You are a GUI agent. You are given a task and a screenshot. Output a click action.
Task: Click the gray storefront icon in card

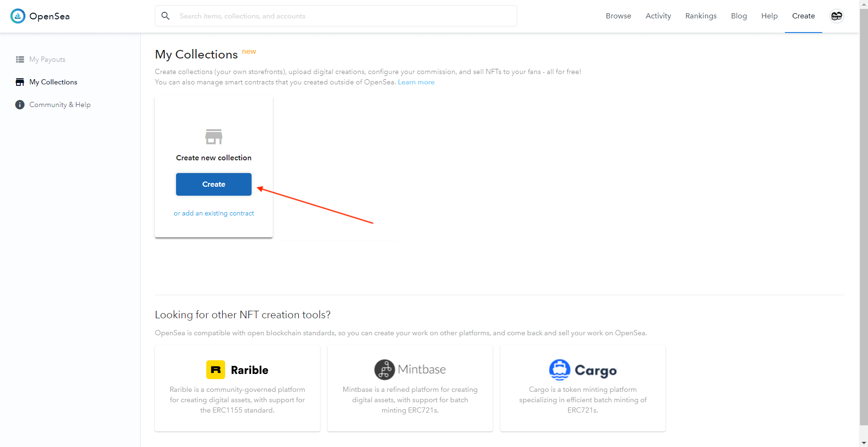(x=214, y=137)
